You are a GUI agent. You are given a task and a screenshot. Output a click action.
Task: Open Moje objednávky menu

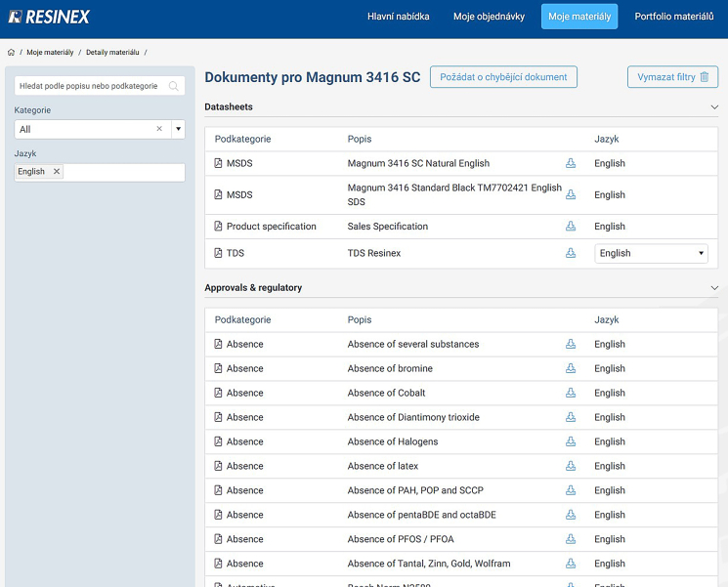pos(489,17)
